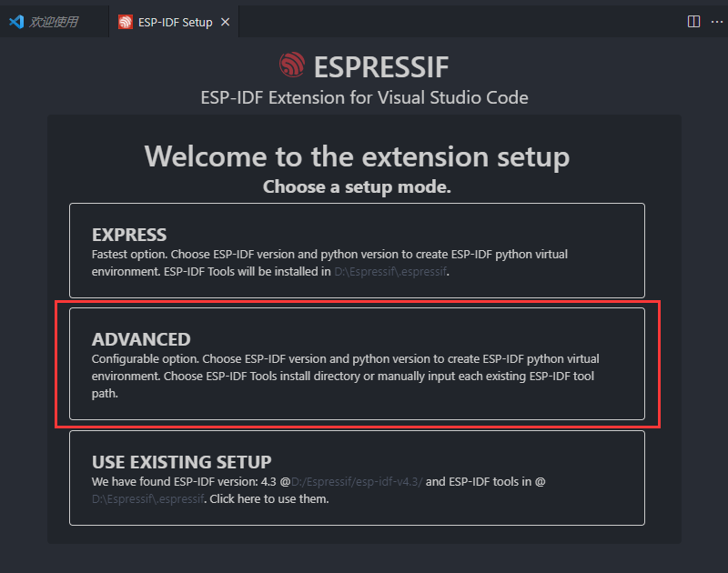Click the 'Choose a setup mode.' subheading
728x573 pixels.
(x=357, y=187)
